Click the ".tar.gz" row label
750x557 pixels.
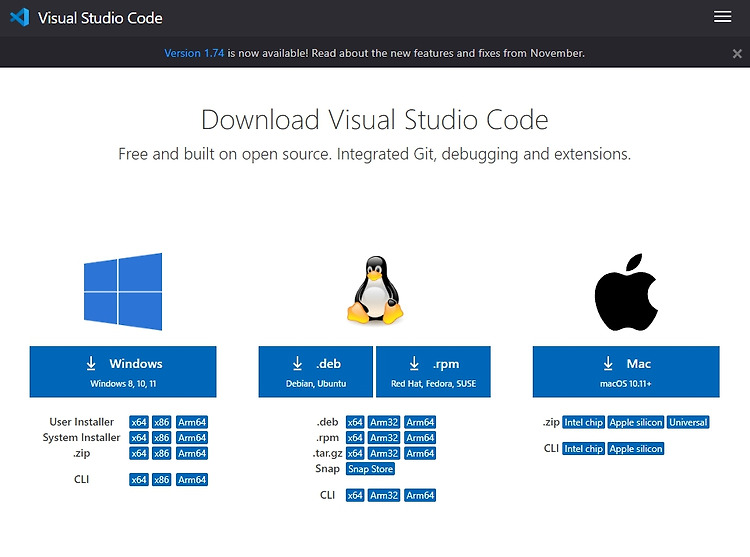pos(327,453)
